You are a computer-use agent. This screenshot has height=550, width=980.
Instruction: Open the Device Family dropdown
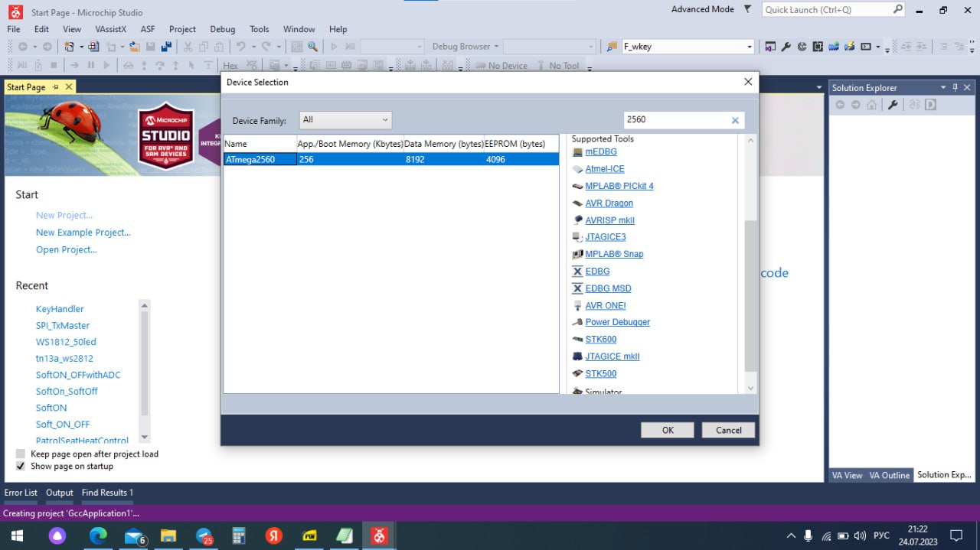(x=345, y=120)
